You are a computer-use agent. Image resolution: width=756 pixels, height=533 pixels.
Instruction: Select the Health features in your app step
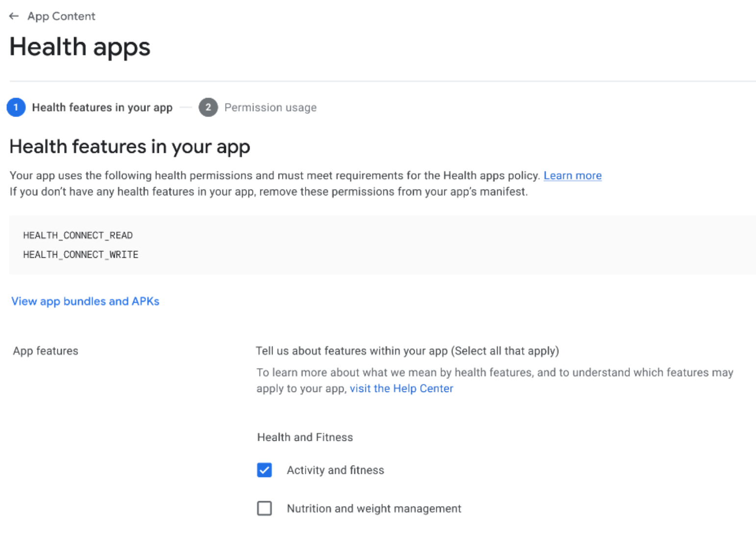coord(102,107)
